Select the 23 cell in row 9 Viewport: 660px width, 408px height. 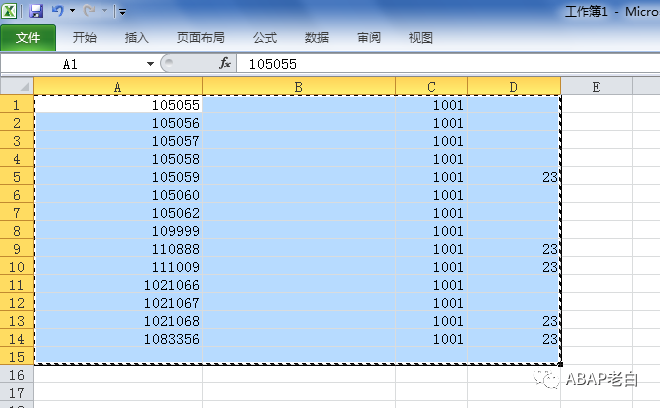514,248
